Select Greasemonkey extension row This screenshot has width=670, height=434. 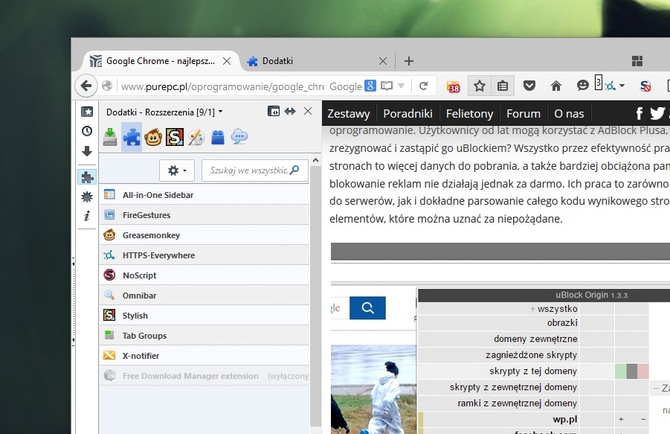click(x=204, y=235)
